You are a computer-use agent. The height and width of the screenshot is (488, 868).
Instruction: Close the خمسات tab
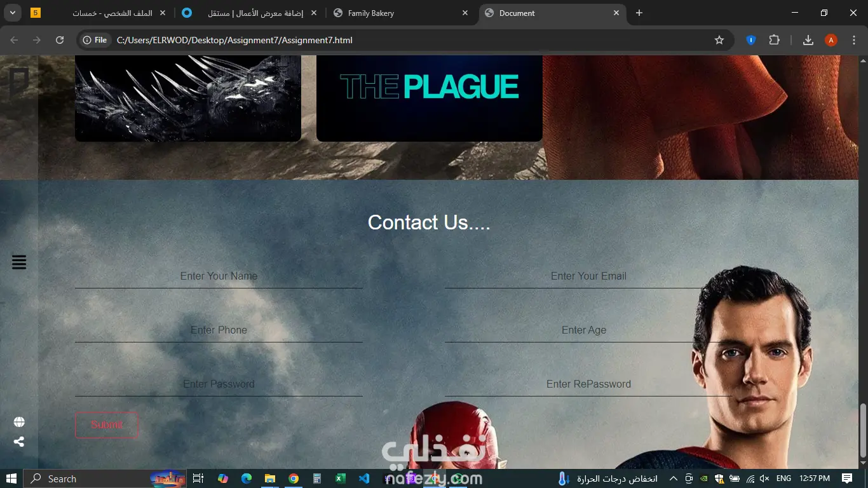(163, 13)
